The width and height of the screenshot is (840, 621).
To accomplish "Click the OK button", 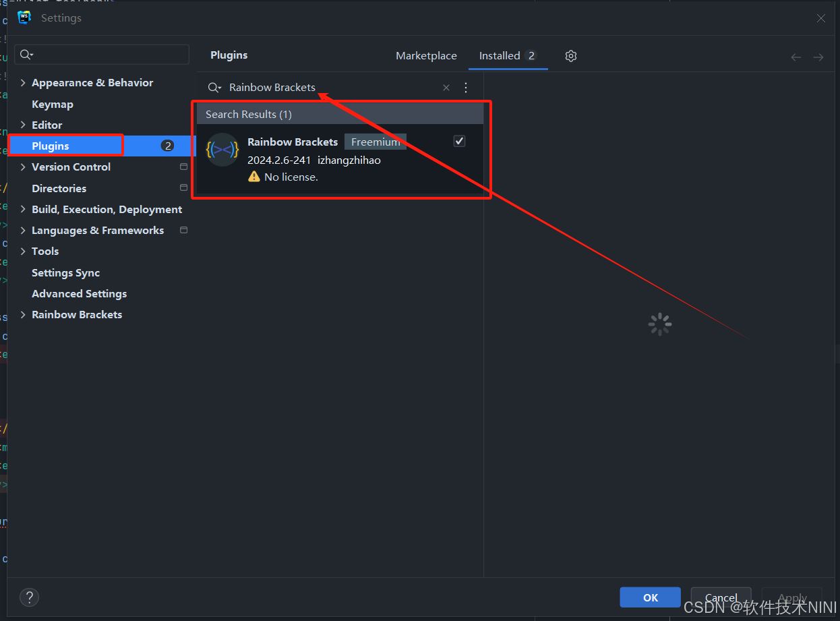I will coord(650,597).
